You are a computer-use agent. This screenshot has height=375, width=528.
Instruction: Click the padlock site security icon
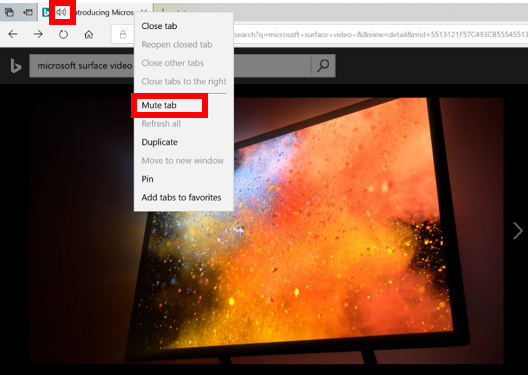click(123, 34)
